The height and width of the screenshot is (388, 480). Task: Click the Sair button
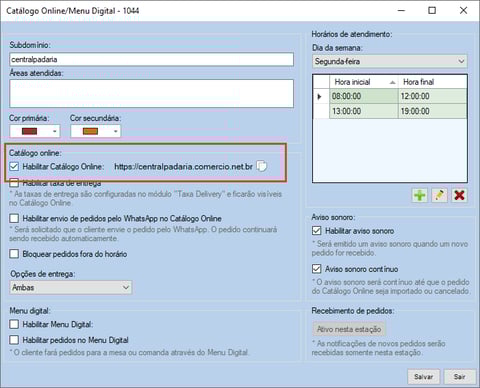[459, 377]
